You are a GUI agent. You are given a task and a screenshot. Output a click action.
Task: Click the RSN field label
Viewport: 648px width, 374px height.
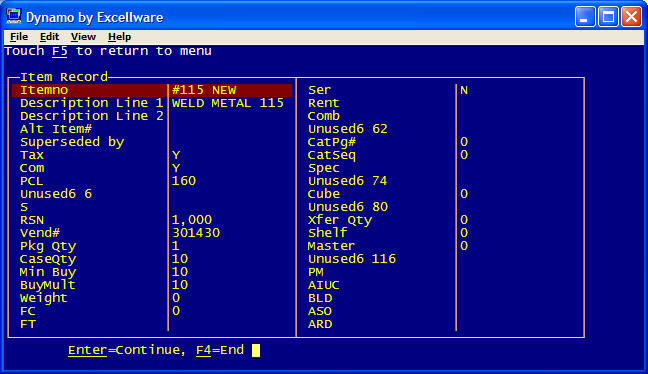pyautogui.click(x=32, y=220)
